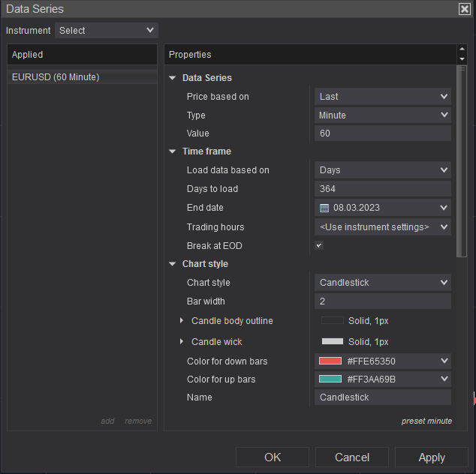
Task: Click the preset minute link
Action: point(426,421)
